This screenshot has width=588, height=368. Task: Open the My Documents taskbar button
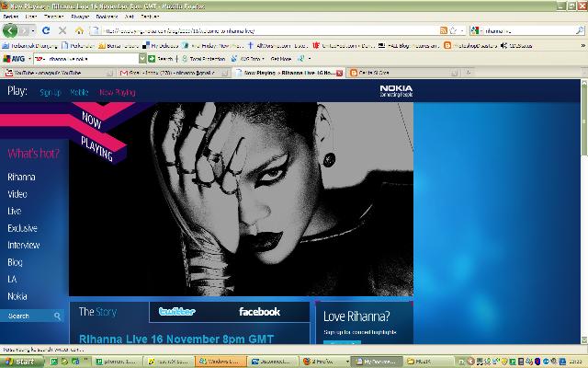click(x=377, y=362)
